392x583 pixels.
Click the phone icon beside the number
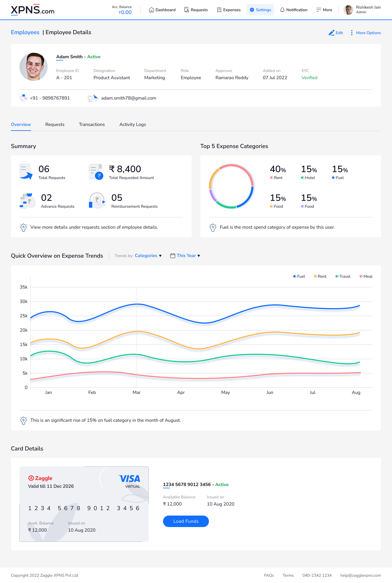pyautogui.click(x=23, y=98)
